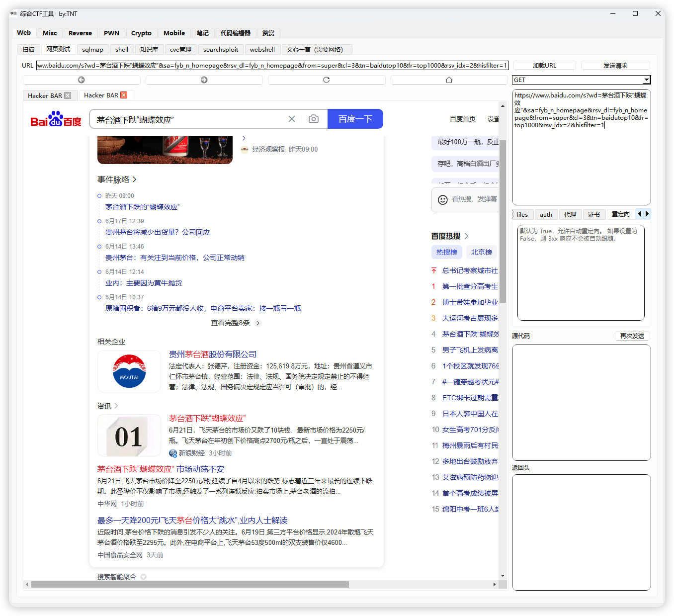This screenshot has width=674, height=616.
Task: Open the 笔记 tab
Action: pos(203,33)
